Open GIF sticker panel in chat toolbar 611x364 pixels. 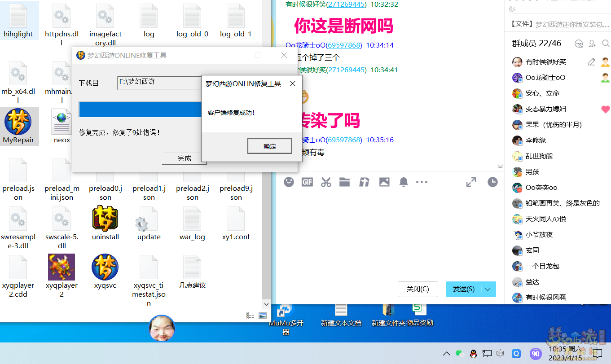308,182
